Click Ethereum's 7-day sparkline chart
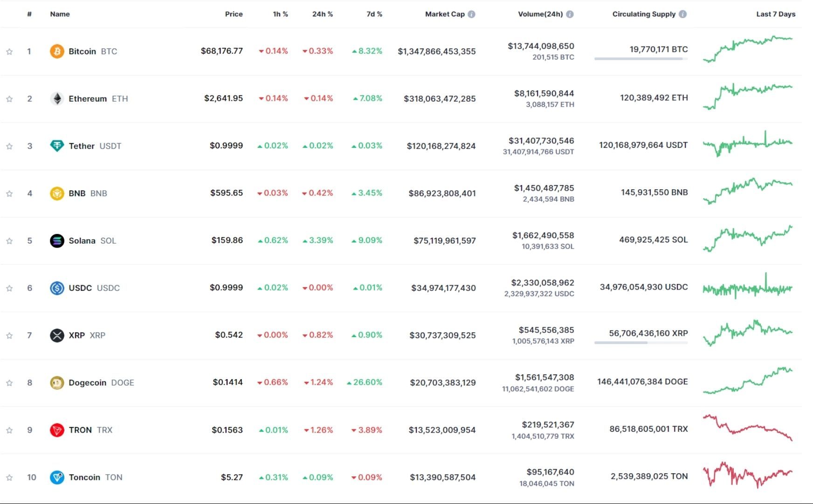Screen dimensions: 813x504 tap(746, 97)
